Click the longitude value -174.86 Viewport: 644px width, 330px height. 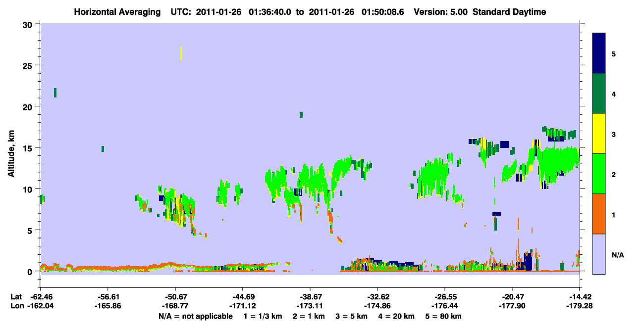(377, 306)
